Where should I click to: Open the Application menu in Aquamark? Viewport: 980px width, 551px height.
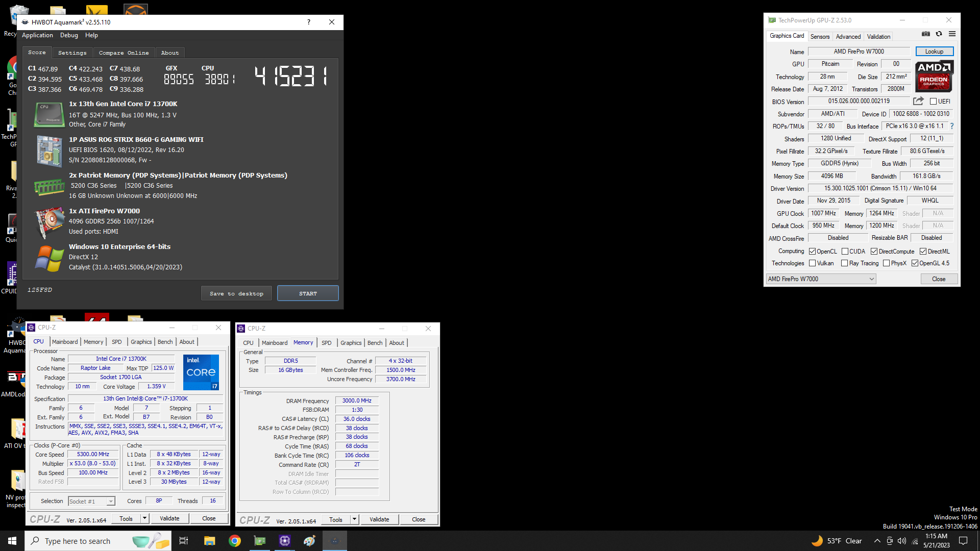37,35
